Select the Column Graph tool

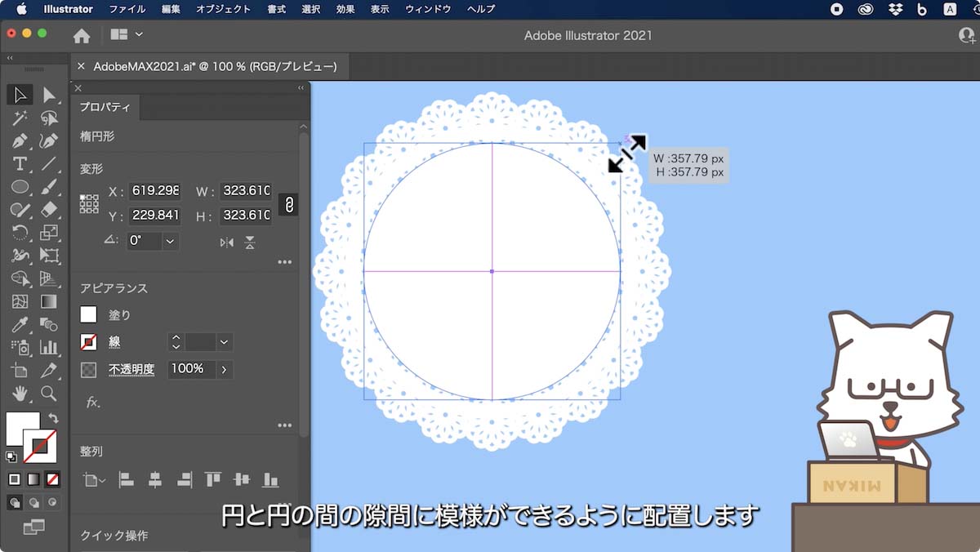click(x=49, y=347)
